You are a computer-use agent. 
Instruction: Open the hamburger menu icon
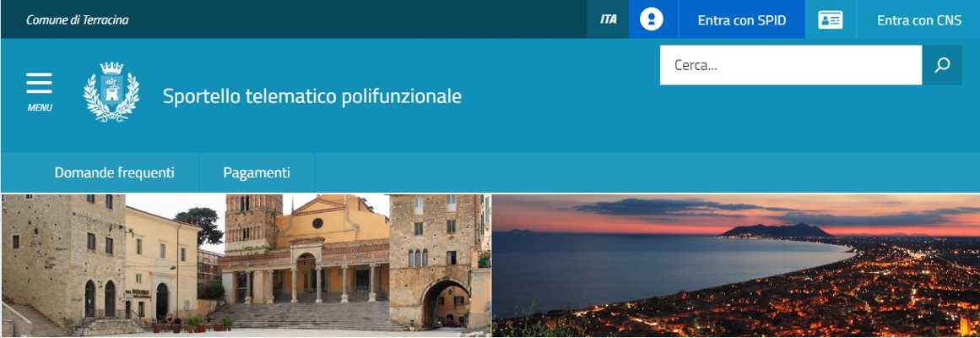tap(40, 84)
